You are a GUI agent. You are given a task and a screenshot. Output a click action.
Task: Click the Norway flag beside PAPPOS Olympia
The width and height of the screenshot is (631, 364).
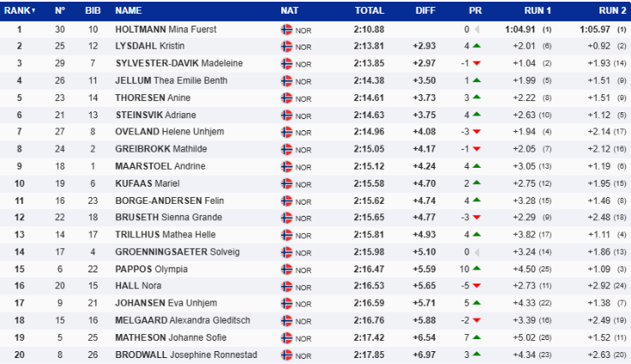(286, 269)
